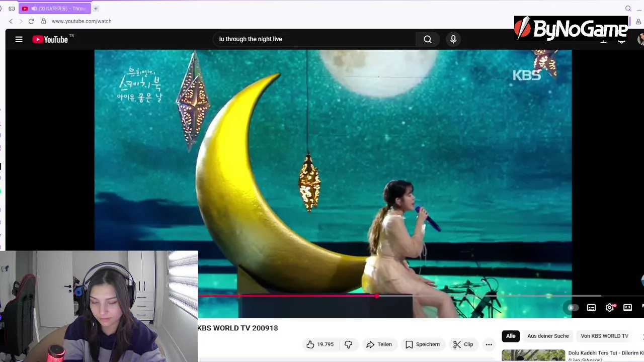Select the Alle filter chip
644x362 pixels.
[x=511, y=336]
